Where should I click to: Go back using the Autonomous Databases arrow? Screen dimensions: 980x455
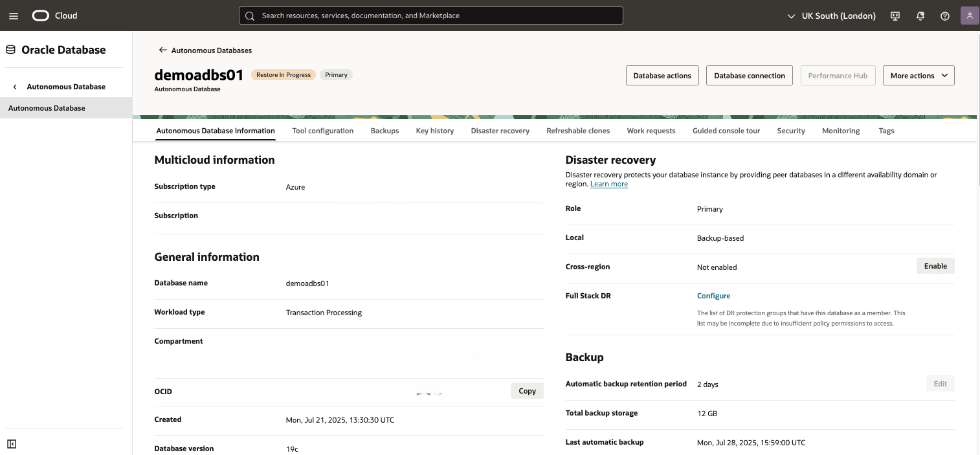tap(162, 50)
